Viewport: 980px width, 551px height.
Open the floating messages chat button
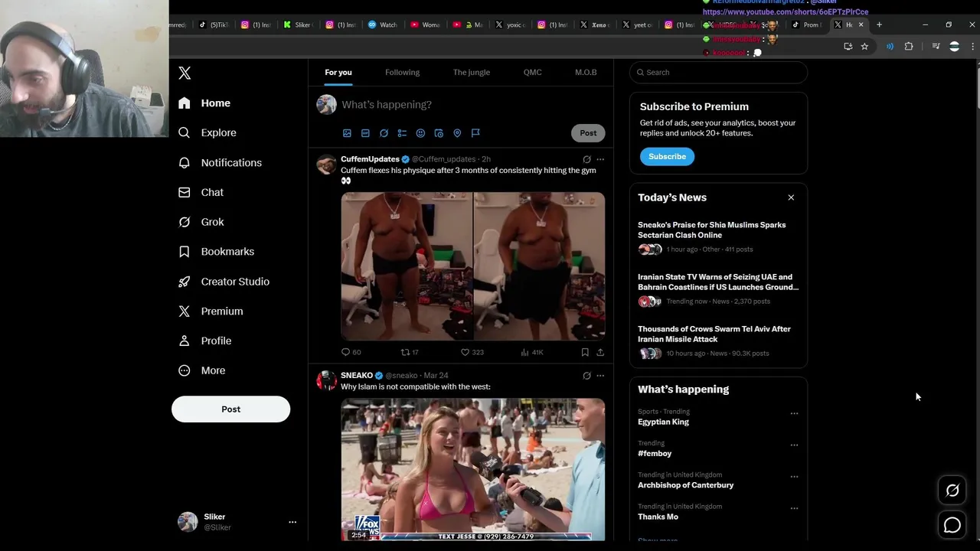[952, 525]
